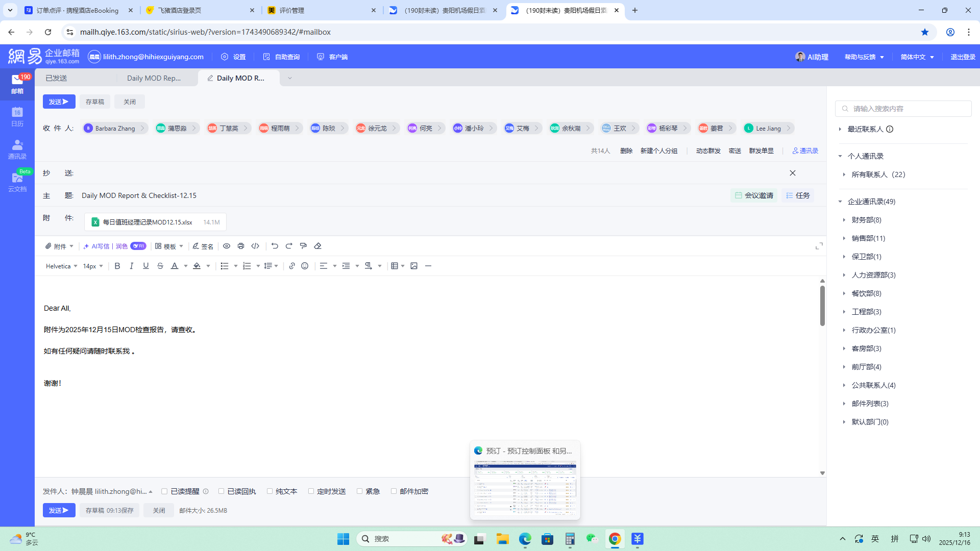Click the print icon in toolbar

[x=241, y=246]
